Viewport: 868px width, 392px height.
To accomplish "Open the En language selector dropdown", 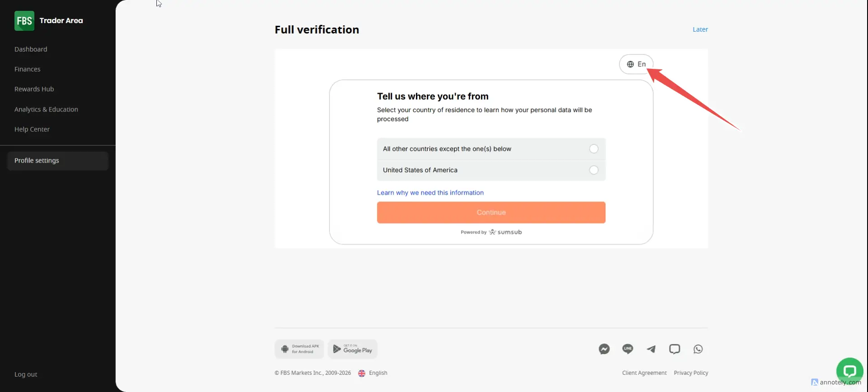I will point(636,64).
